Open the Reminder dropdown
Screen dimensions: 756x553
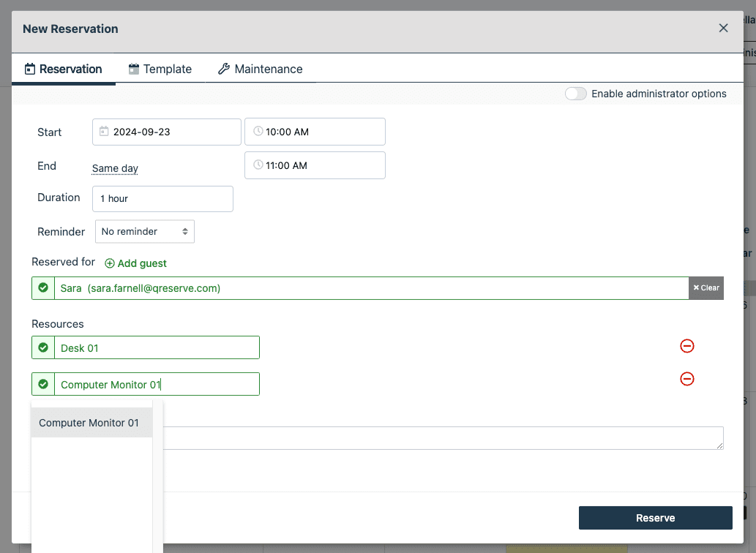click(x=145, y=232)
